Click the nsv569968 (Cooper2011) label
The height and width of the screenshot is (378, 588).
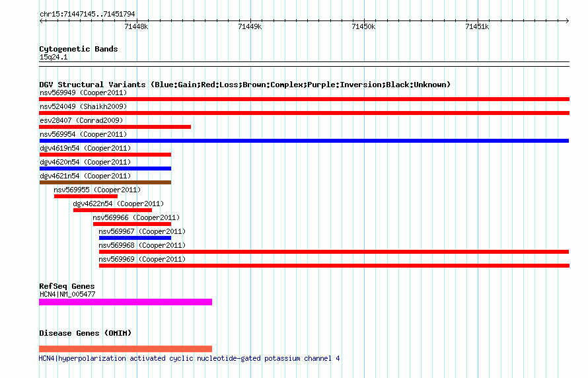point(142,245)
